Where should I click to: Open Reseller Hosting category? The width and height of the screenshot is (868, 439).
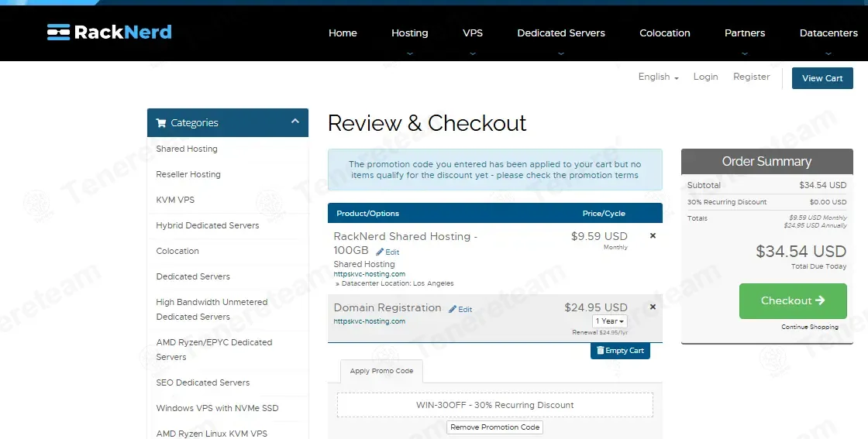(188, 174)
